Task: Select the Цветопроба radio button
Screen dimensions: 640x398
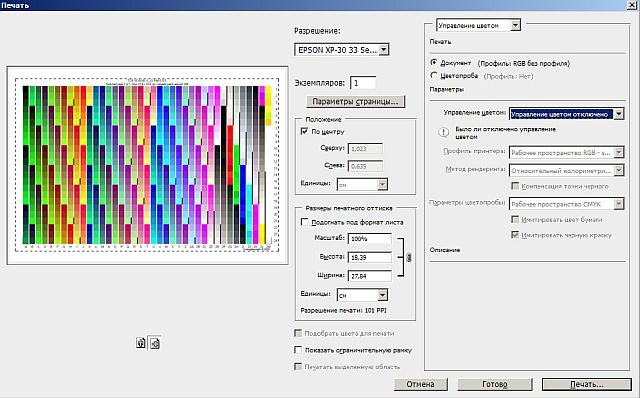Action: pos(434,76)
